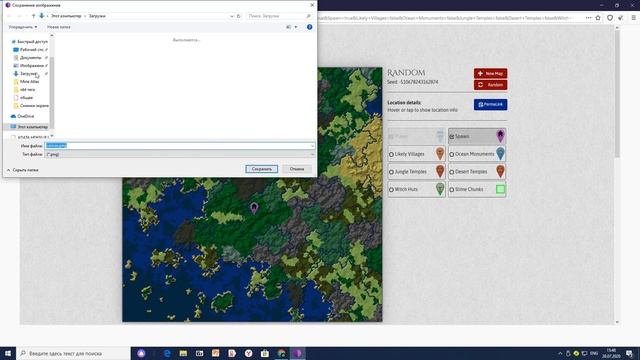
Task: Refresh the folder listing in save dialog
Action: click(239, 16)
